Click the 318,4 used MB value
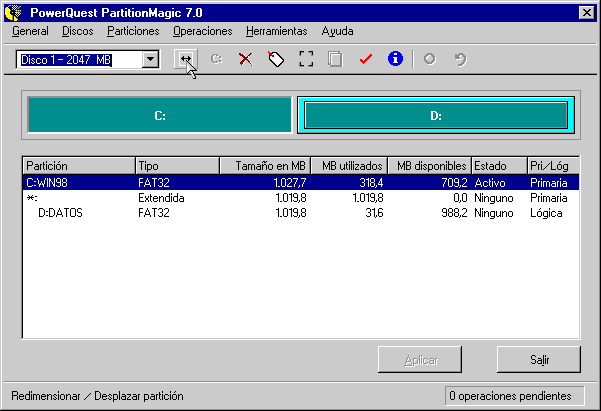The image size is (601, 411). tap(371, 183)
